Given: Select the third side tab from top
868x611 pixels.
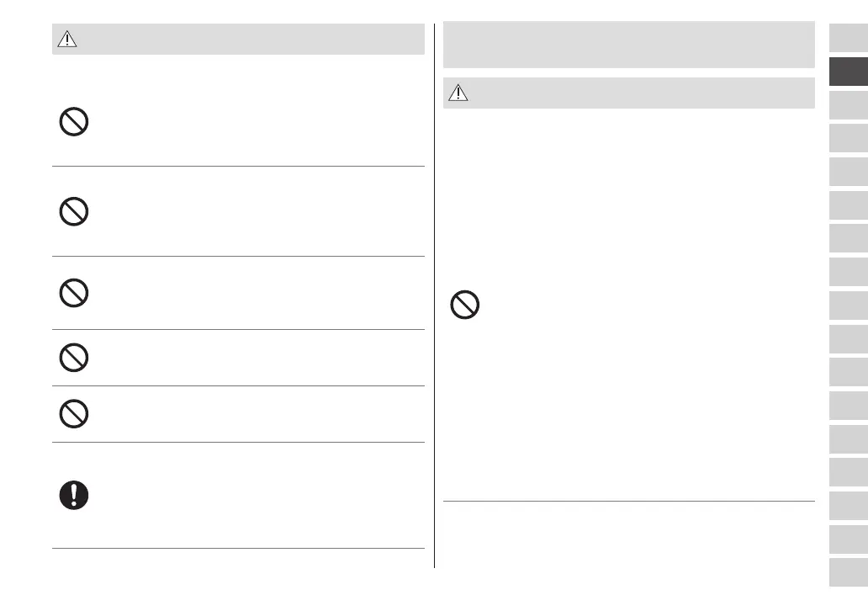Looking at the screenshot, I should (x=848, y=105).
